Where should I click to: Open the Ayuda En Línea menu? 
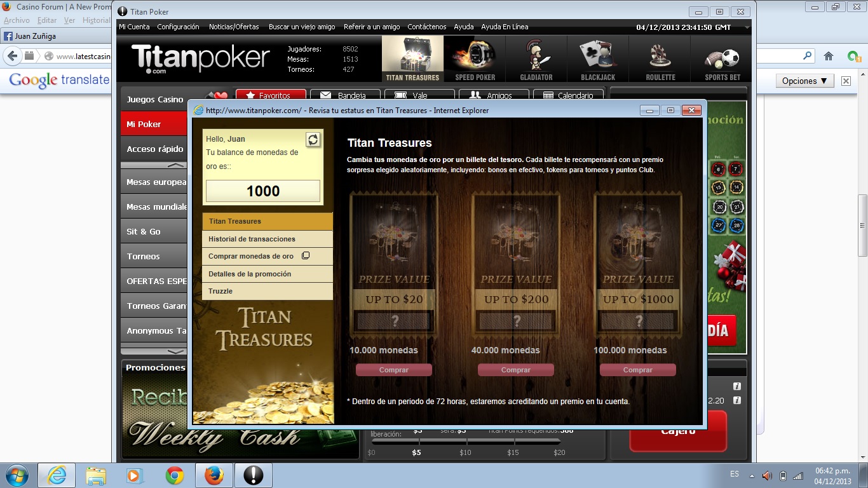[x=505, y=27]
